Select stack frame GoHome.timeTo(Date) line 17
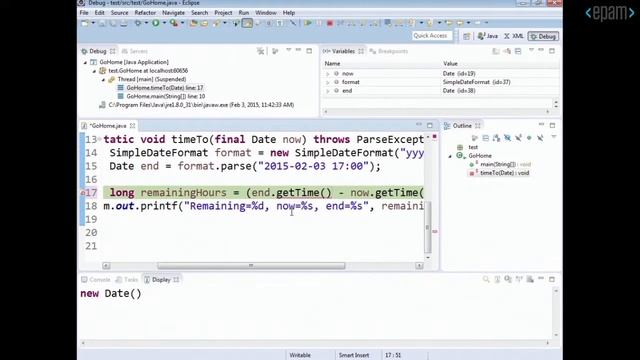The width and height of the screenshot is (640, 360). coord(164,88)
